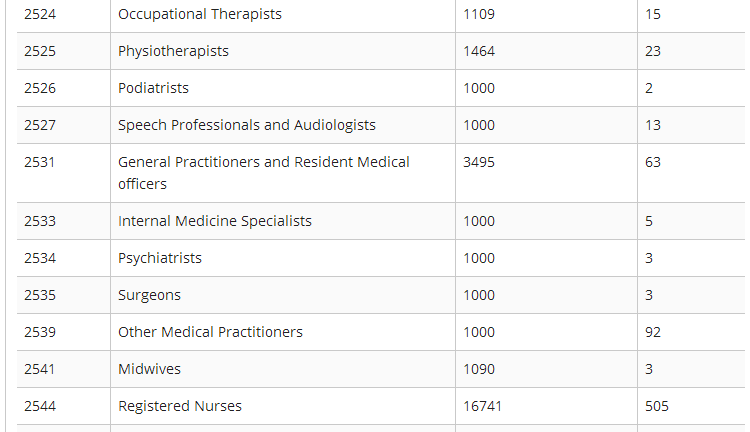Select the 1464 value for Physiotherapists

(479, 51)
